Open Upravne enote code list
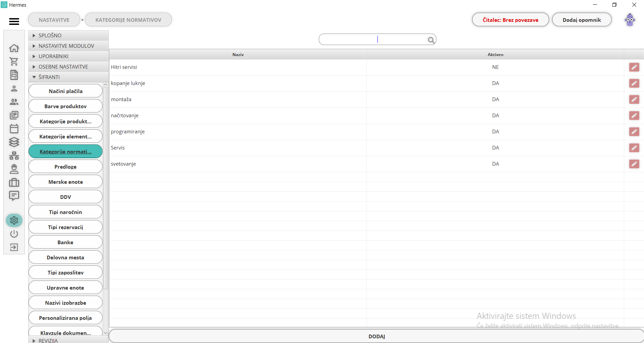The height and width of the screenshot is (343, 644). pos(66,288)
